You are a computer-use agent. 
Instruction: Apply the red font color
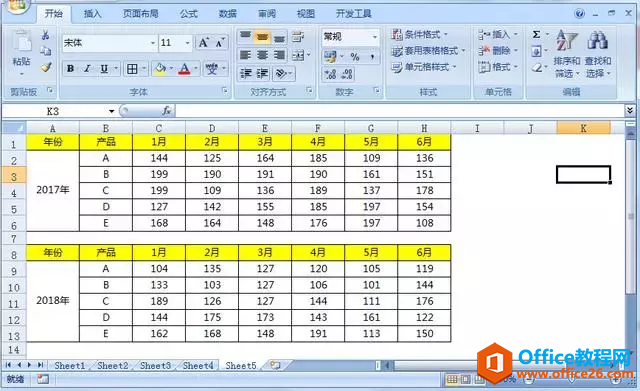[x=184, y=69]
